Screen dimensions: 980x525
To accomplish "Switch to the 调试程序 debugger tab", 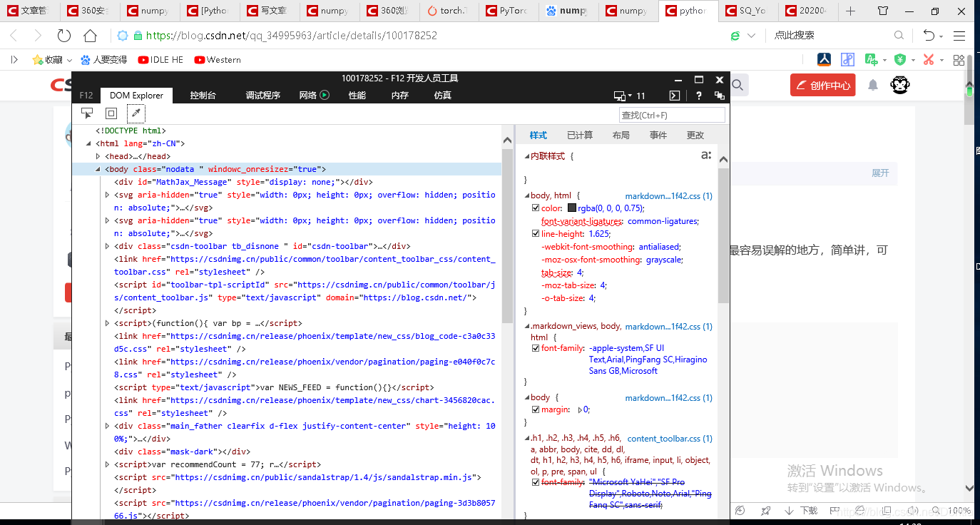I will (263, 95).
